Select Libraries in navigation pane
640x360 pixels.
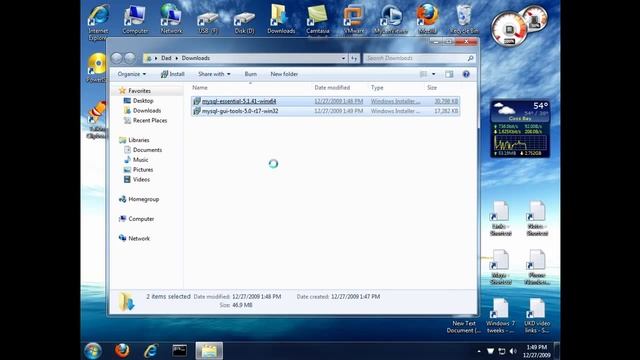click(138, 140)
